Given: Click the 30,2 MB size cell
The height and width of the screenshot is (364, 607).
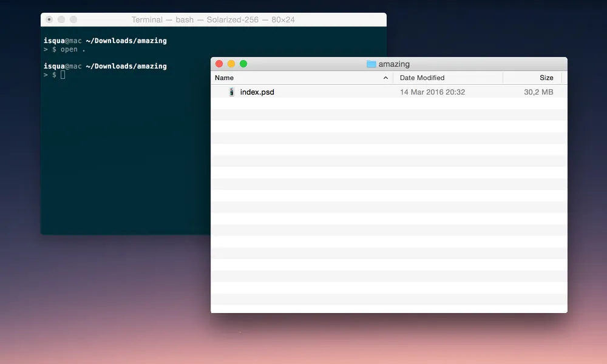Looking at the screenshot, I should tap(538, 92).
